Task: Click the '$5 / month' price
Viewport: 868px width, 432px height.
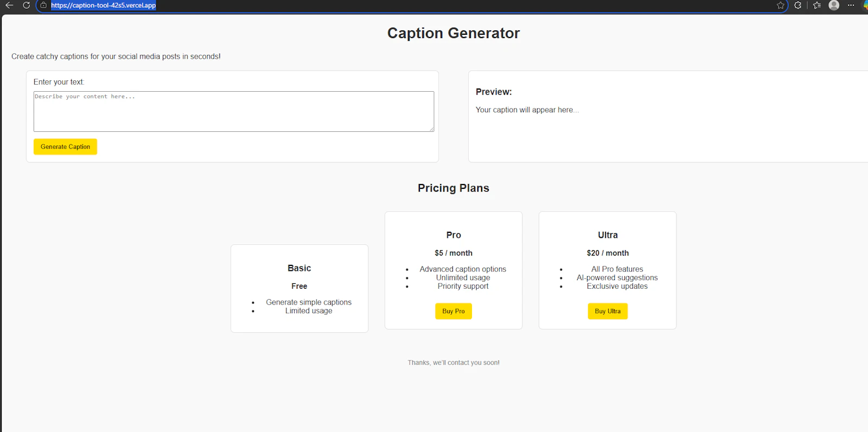Action: pos(454,253)
